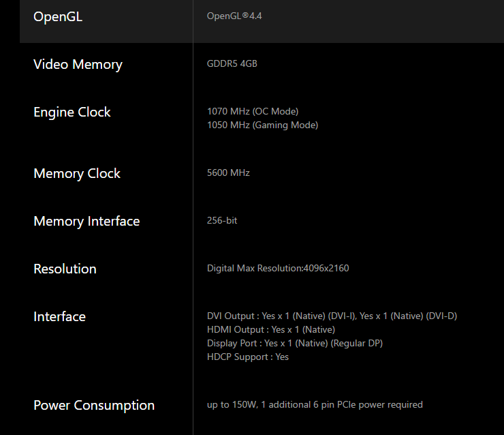Click the Resolution row label
The image size is (504, 435).
[x=65, y=269]
